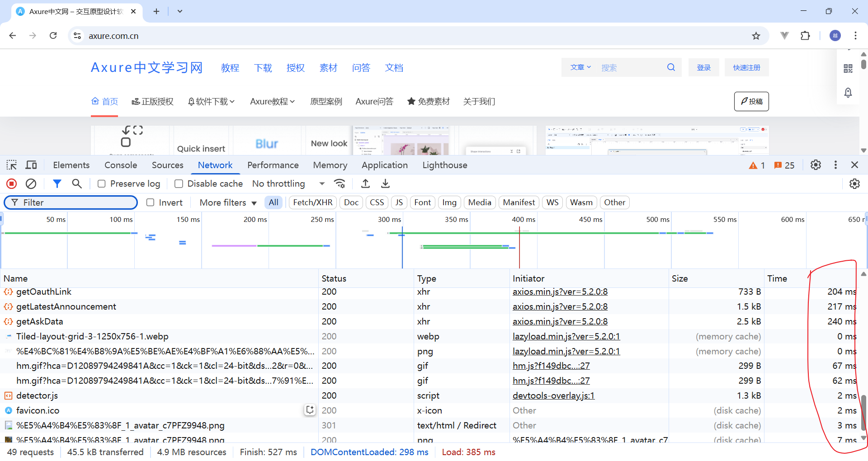868x461 pixels.
Task: Click the 投稿 submit button
Action: coord(751,101)
